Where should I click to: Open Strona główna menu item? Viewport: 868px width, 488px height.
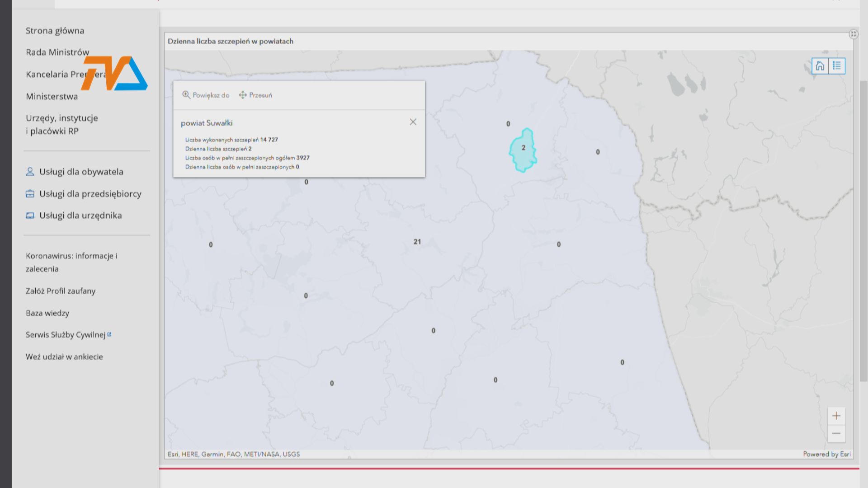[55, 31]
